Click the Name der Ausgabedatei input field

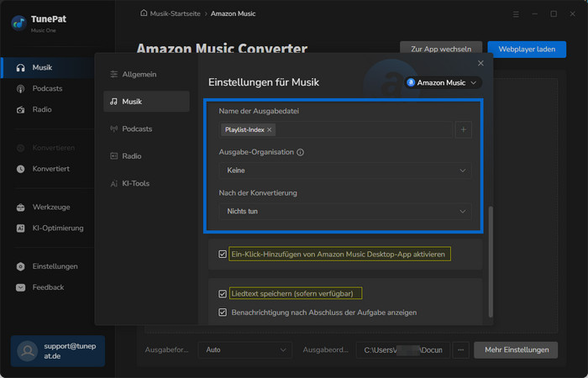click(336, 129)
